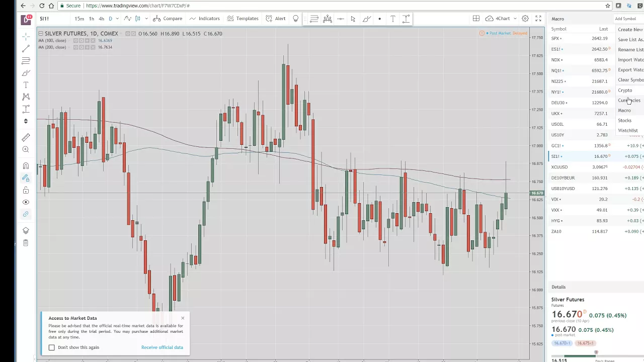Close the Access to Market Data notice

click(x=183, y=318)
